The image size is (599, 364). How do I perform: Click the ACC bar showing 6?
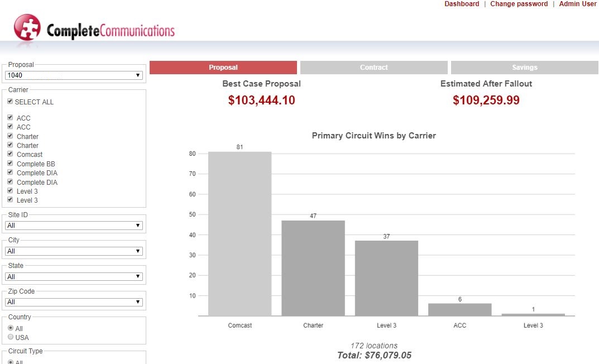pyautogui.click(x=460, y=310)
